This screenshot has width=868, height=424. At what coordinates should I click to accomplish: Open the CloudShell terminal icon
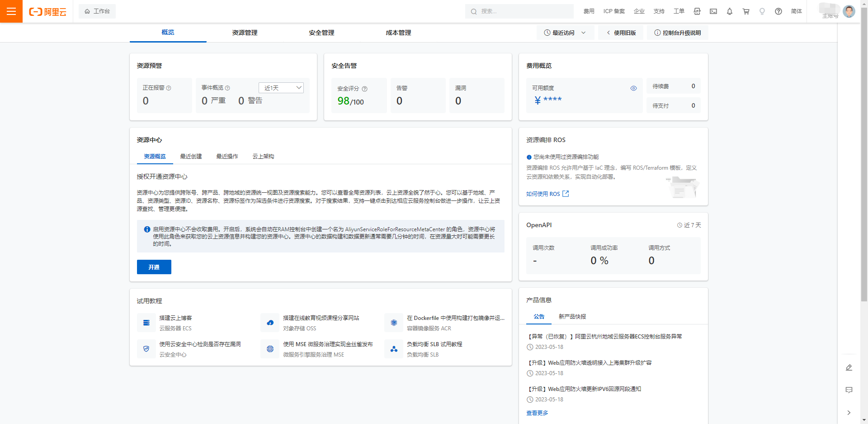(713, 11)
